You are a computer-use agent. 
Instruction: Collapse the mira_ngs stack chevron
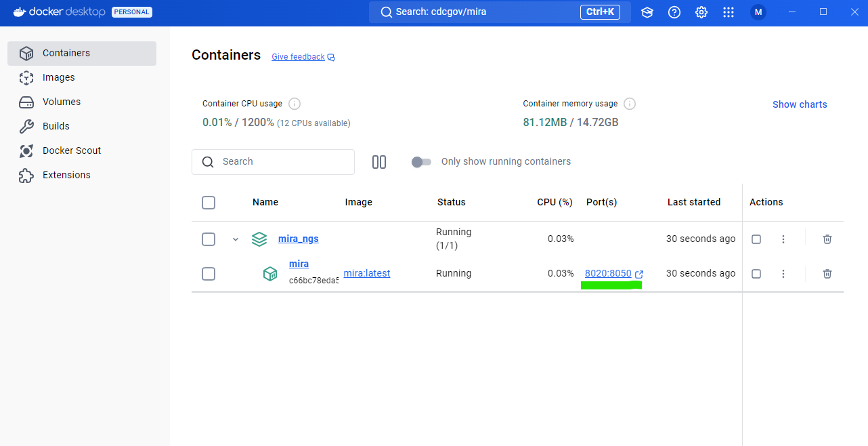236,239
